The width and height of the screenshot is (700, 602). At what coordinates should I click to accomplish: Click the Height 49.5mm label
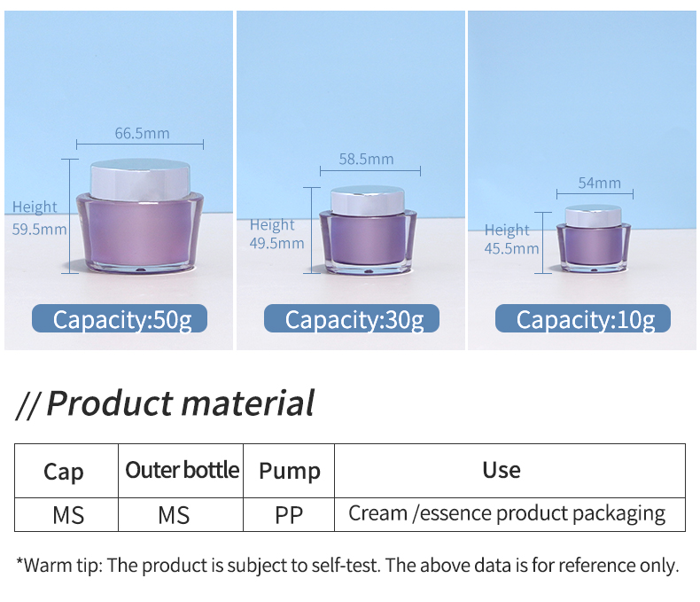[x=276, y=233]
